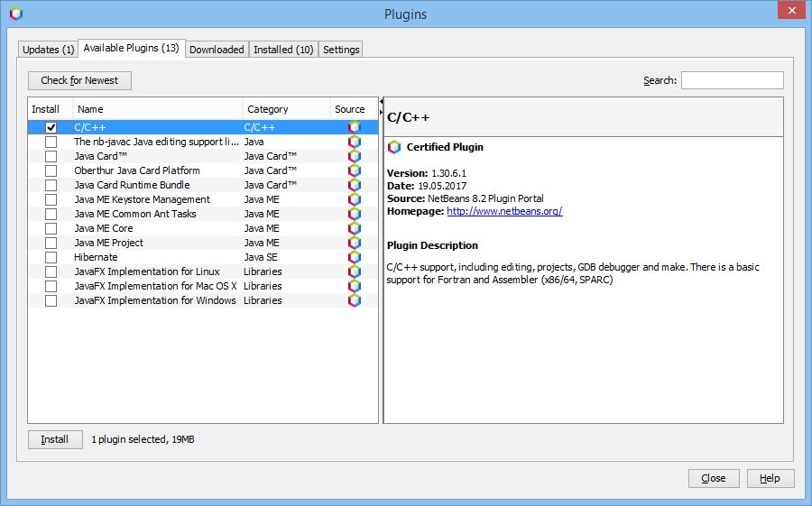Click source icon for Oberthur Java Card Platform
Viewport: 812px width, 506px height.
click(354, 170)
